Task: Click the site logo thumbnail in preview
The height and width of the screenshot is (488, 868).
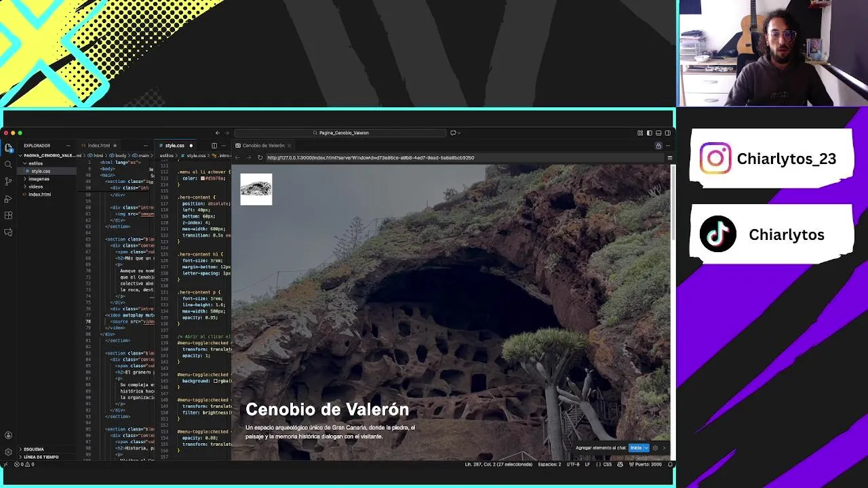Action: click(256, 189)
